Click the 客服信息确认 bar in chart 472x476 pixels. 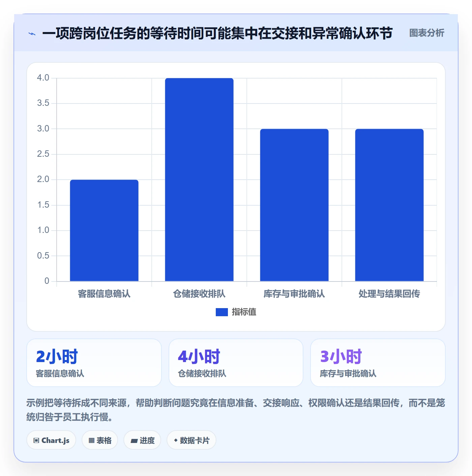[104, 230]
